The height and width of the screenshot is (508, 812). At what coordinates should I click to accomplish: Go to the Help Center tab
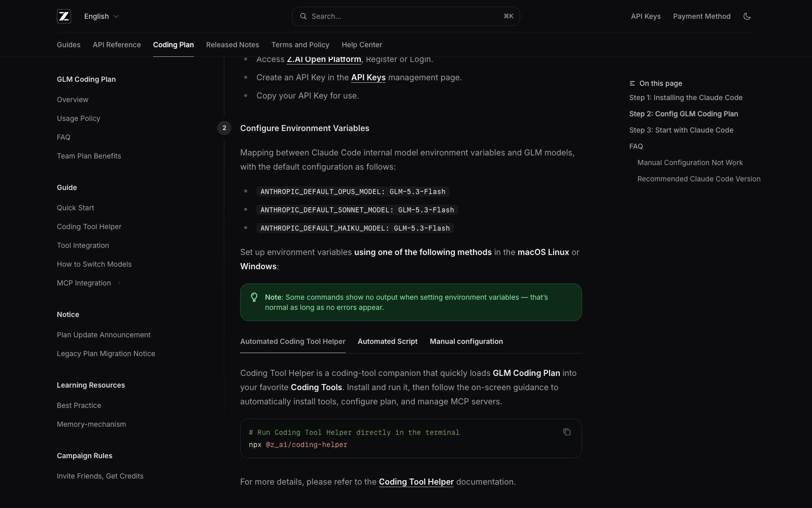coord(362,45)
